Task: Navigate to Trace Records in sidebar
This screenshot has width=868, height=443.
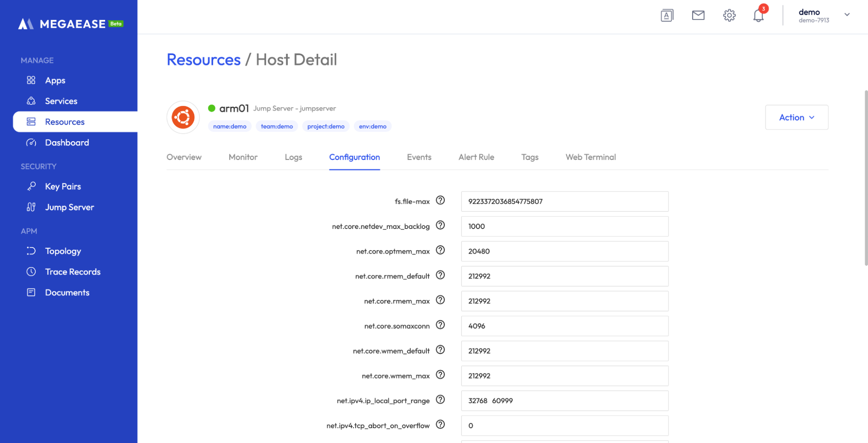Action: (73, 272)
